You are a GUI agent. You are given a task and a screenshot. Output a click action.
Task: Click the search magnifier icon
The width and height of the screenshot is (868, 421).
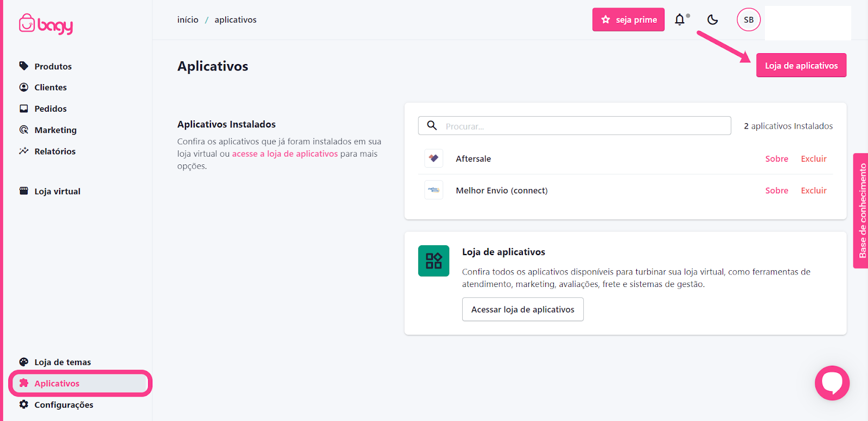click(x=432, y=125)
